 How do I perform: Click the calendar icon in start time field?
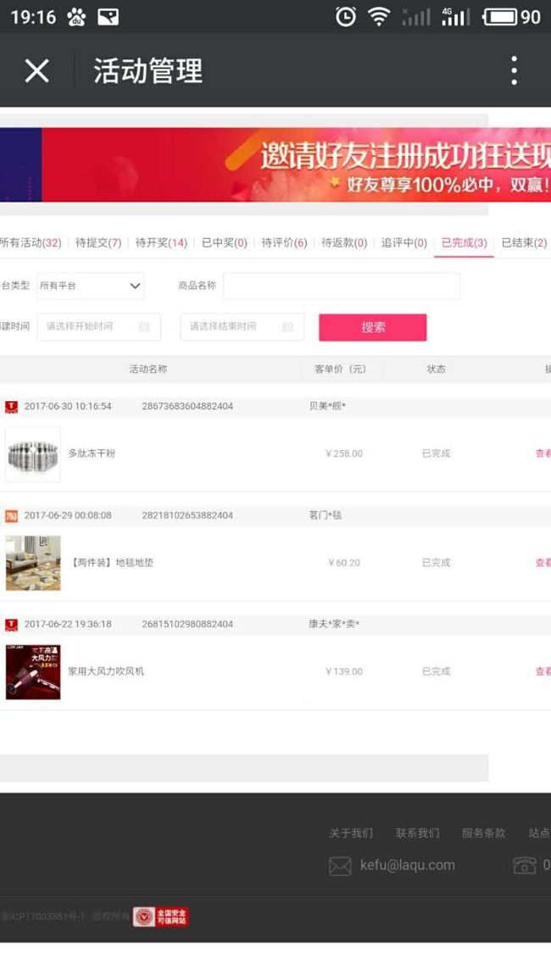pos(144,327)
